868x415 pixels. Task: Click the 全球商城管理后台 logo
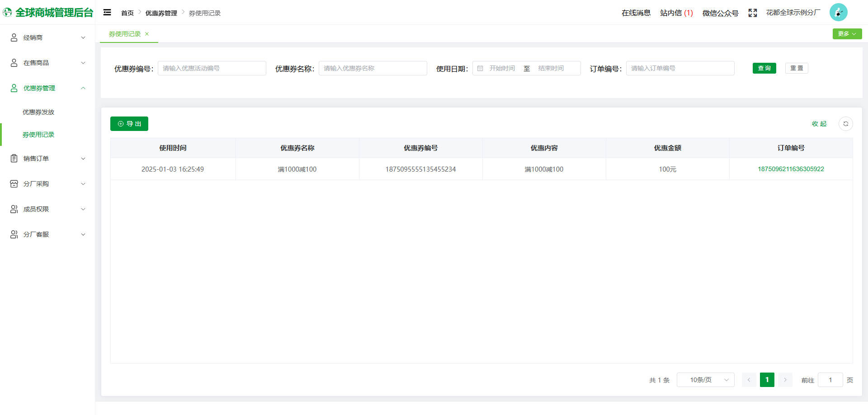tap(48, 13)
